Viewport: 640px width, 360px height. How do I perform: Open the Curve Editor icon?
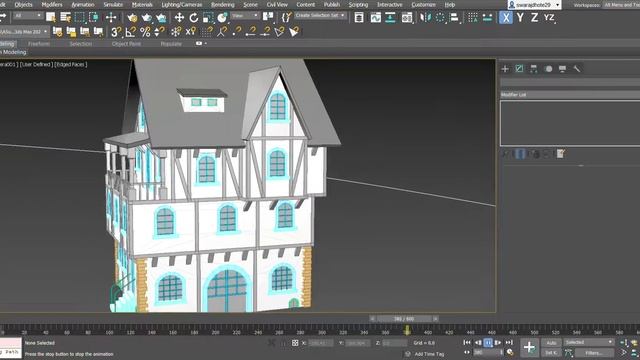pyautogui.click(x=376, y=18)
